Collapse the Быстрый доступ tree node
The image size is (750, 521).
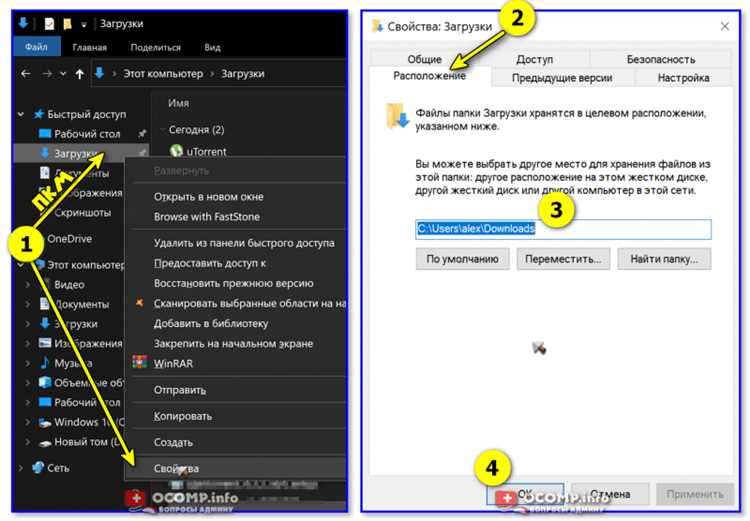pyautogui.click(x=21, y=114)
